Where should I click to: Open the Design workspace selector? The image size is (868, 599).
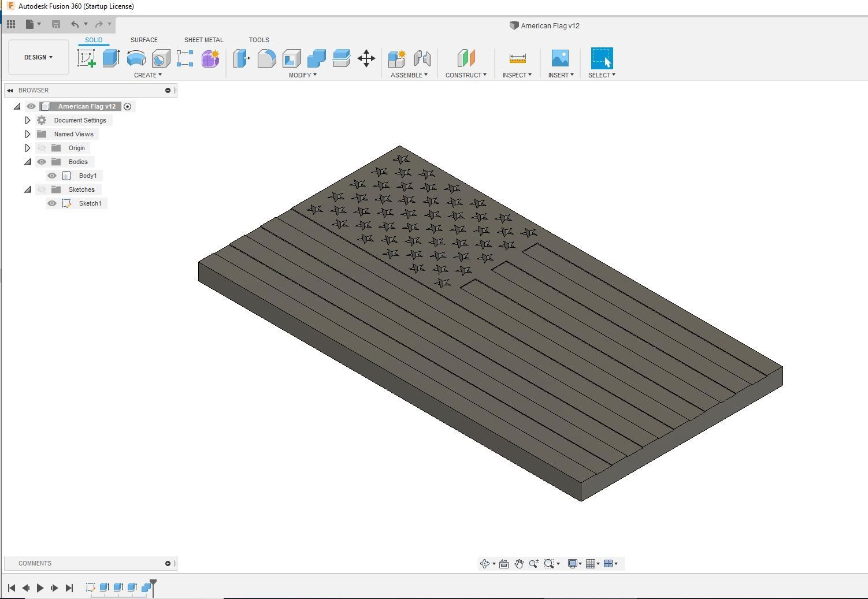click(38, 57)
